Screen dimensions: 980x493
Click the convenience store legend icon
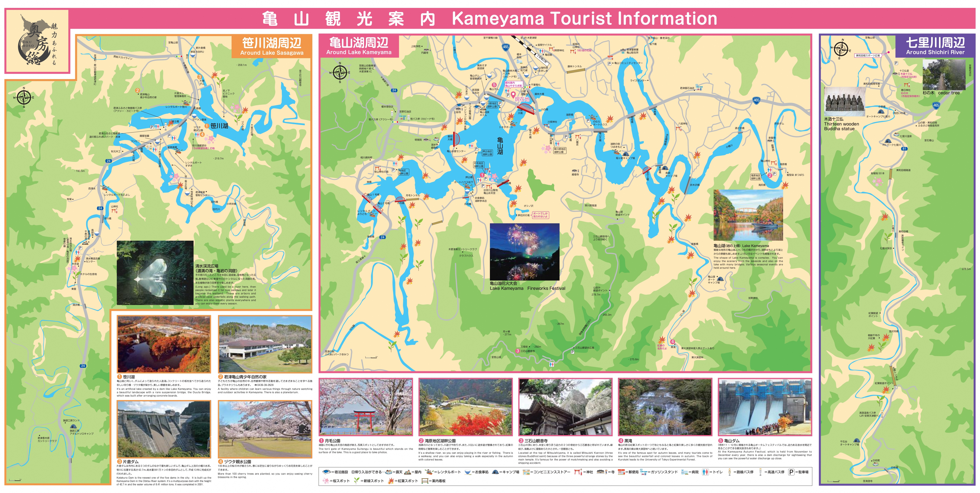coord(527,472)
